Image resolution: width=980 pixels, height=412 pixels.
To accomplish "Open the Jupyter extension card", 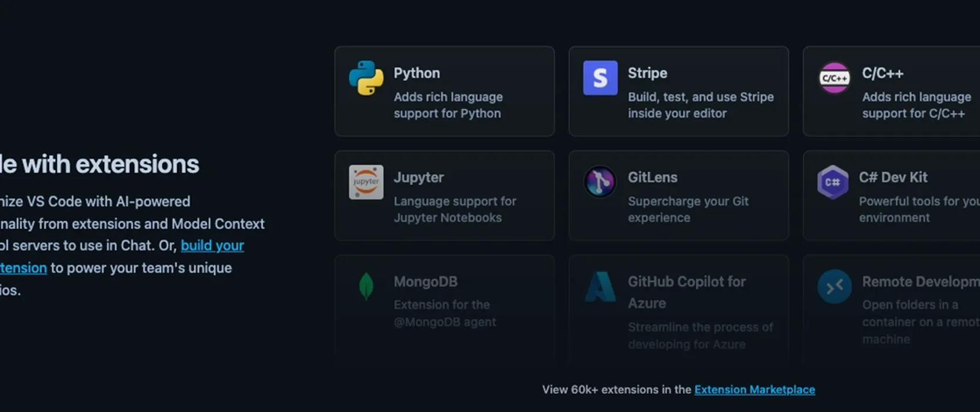I will pyautogui.click(x=444, y=195).
